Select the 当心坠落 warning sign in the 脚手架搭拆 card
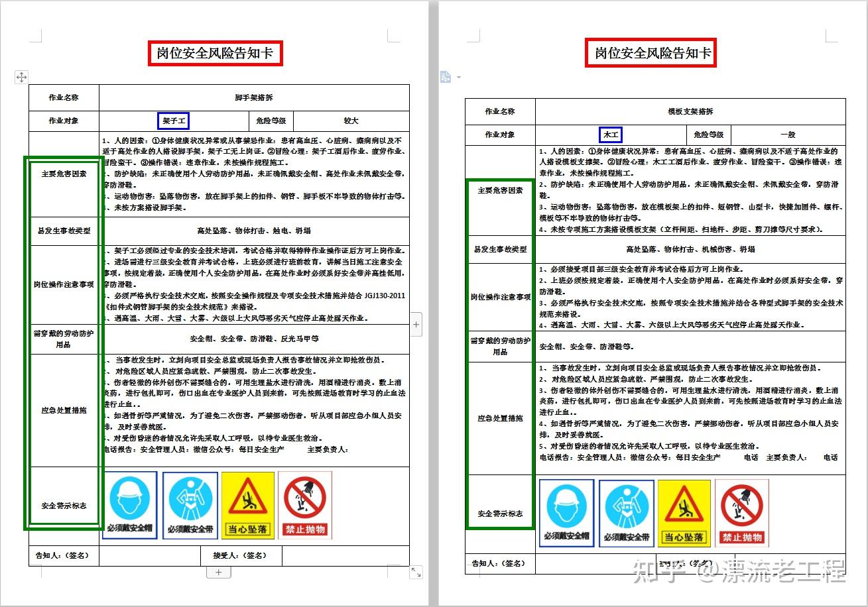 point(247,505)
